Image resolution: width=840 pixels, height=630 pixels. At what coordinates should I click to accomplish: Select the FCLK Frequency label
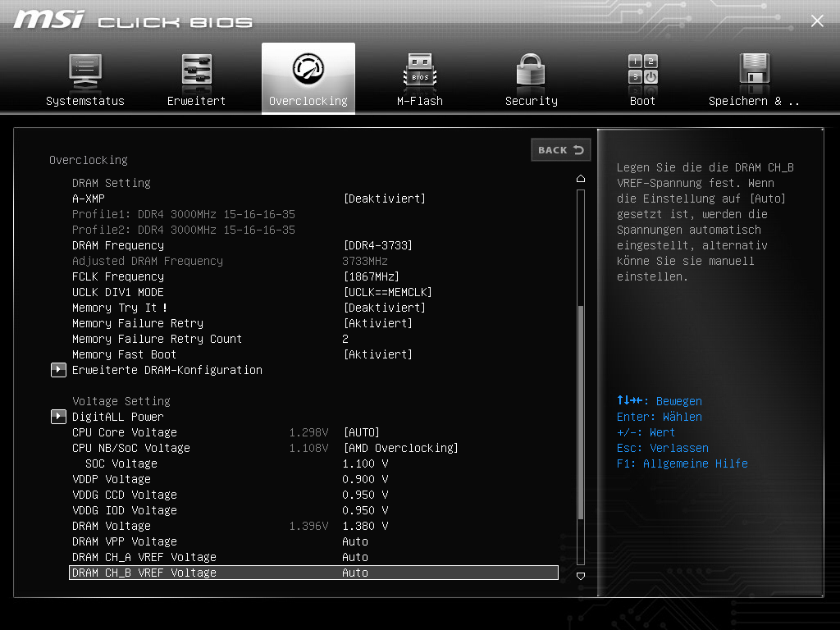coord(118,277)
